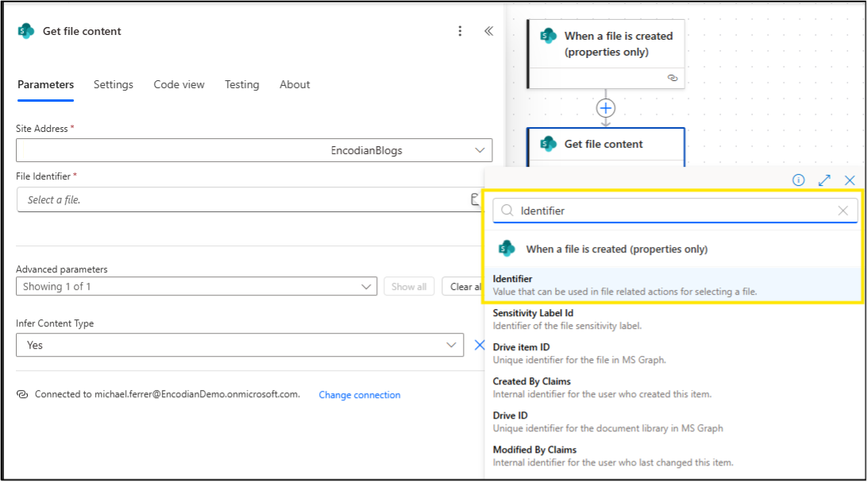The height and width of the screenshot is (483, 868).
Task: Switch to the Settings tab
Action: click(x=113, y=84)
